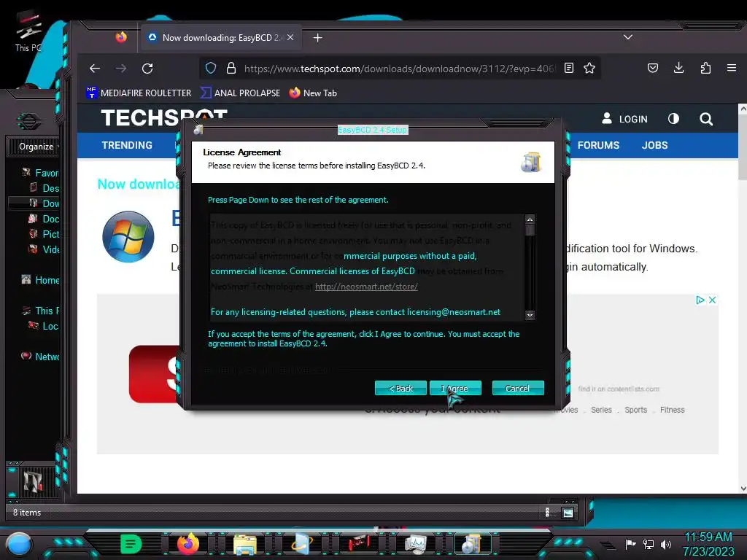This screenshot has height=560, width=747.
Task: Open the Firefox extensions icon
Action: point(705,68)
